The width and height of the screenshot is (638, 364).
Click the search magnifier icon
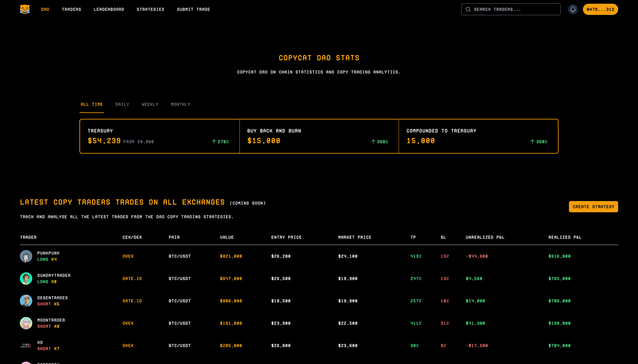coord(468,9)
